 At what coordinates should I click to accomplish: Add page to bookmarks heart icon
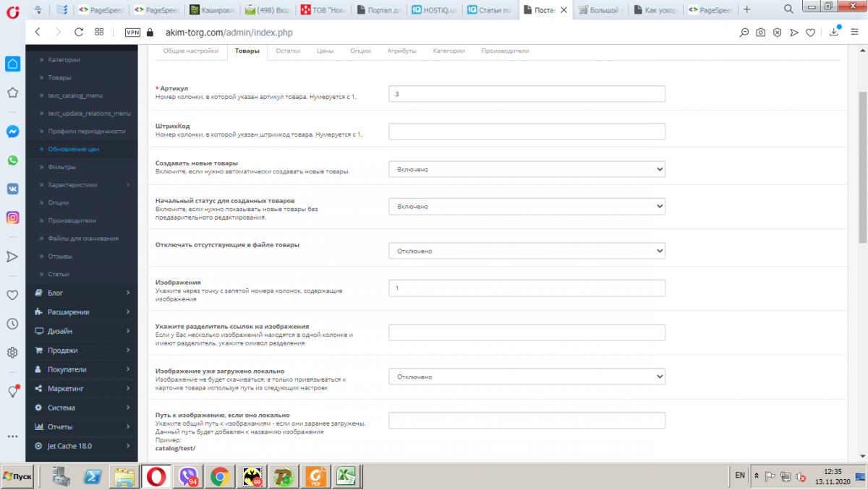811,33
